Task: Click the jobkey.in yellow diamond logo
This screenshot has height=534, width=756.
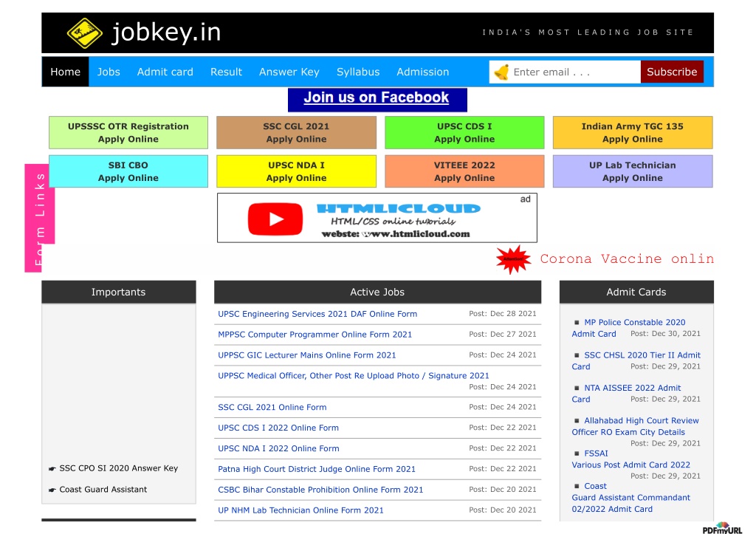Action: 84,33
